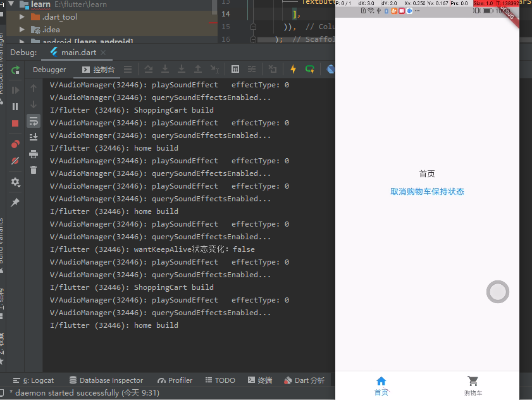Pin the debug tab with pin icon
Viewport: 532px width, 400px height.
[x=15, y=203]
